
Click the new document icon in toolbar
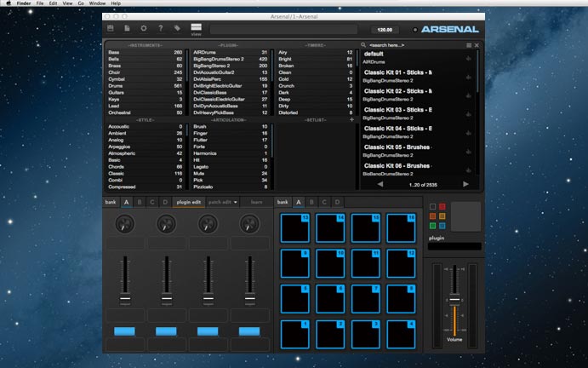click(x=127, y=28)
